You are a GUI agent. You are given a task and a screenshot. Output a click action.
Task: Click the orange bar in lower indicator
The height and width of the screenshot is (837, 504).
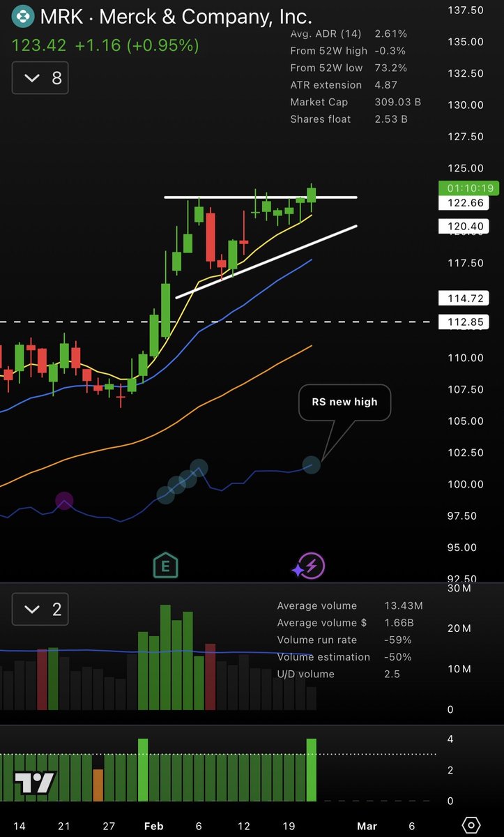coord(98,785)
